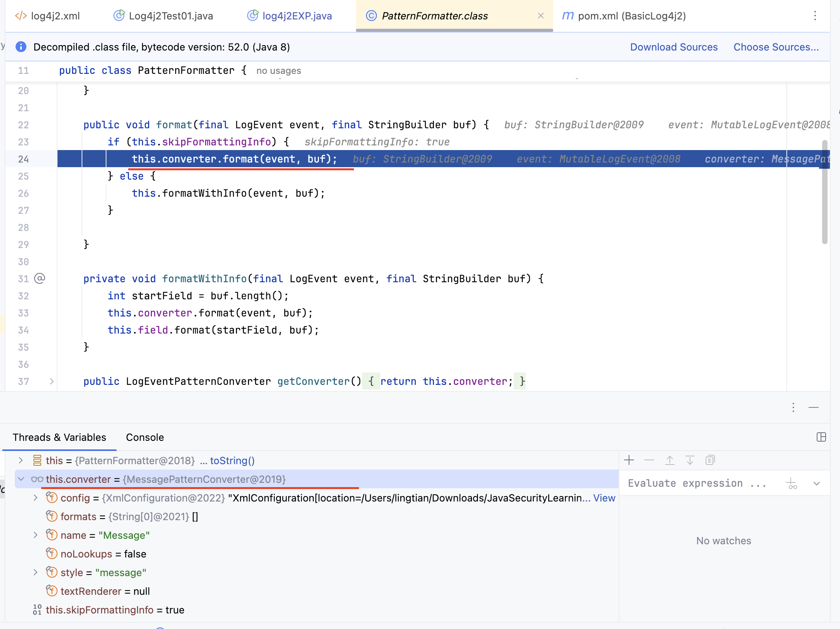Add a new watch with plus icon
840x629 pixels.
click(629, 460)
